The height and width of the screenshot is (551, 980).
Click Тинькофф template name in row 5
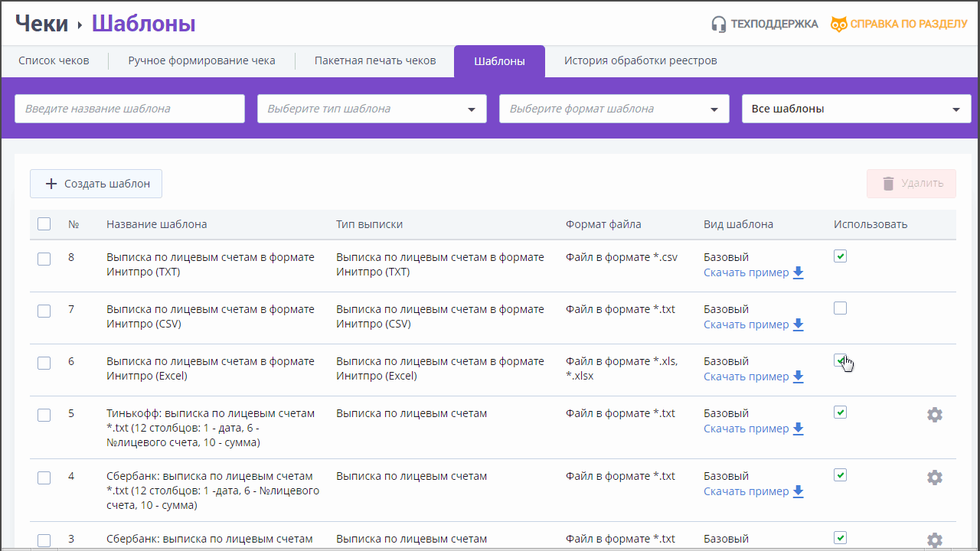[211, 428]
